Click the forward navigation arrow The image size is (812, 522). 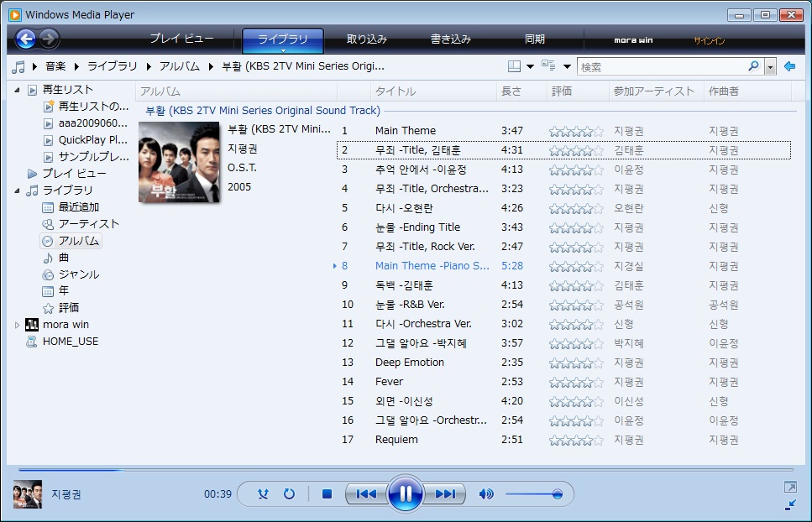tap(50, 39)
